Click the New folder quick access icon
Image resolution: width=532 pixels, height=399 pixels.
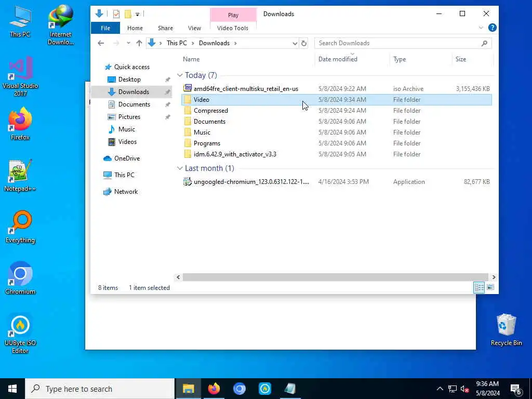coord(128,14)
